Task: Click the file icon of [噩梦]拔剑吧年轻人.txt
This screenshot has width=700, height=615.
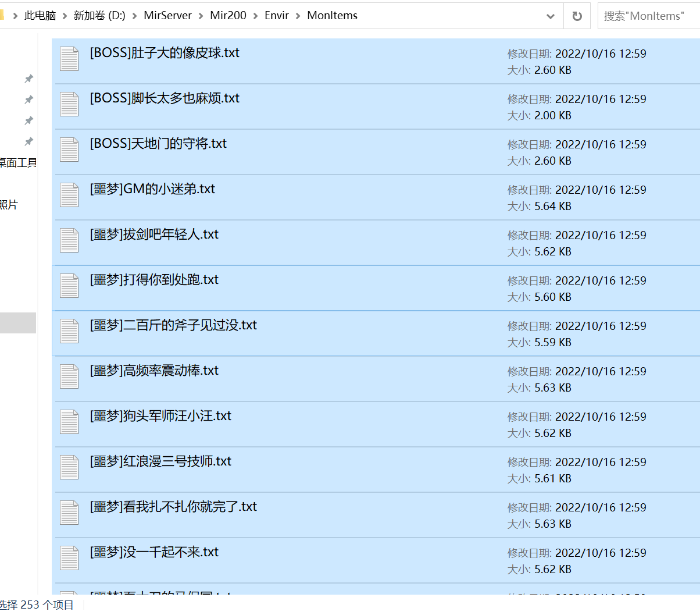Action: 69,240
